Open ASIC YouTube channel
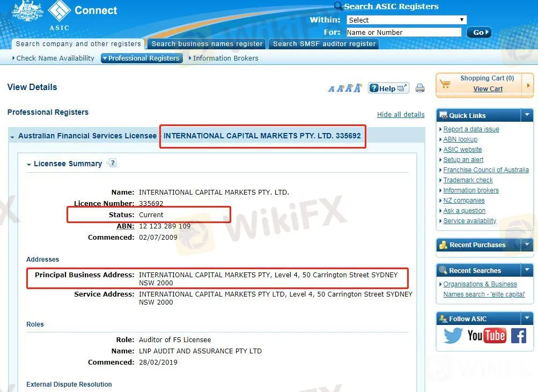Screen dimensions: 538x392 click(487, 335)
